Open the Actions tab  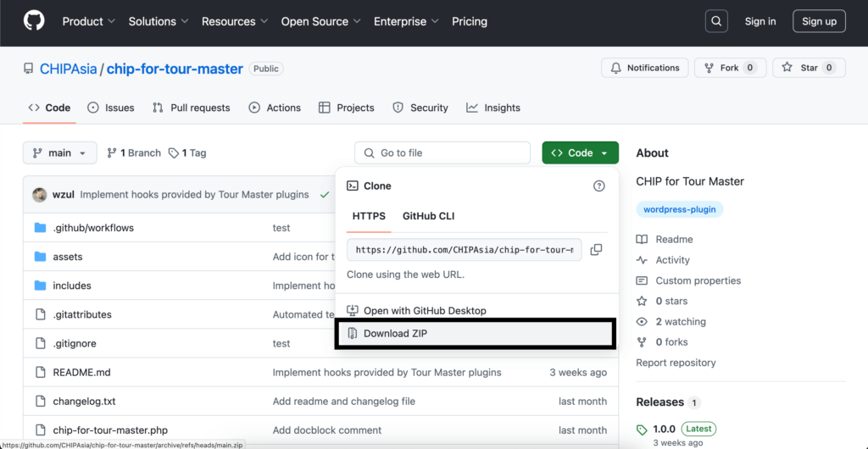[x=275, y=108]
